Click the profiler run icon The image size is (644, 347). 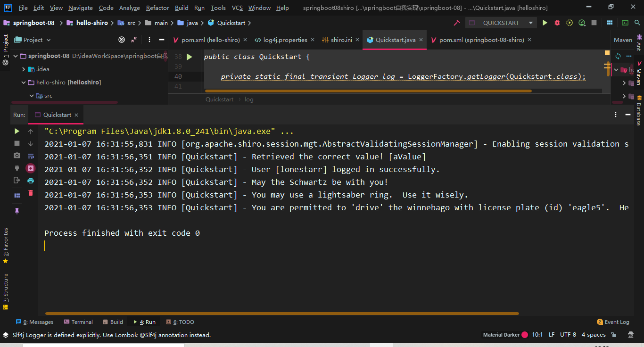tap(582, 23)
